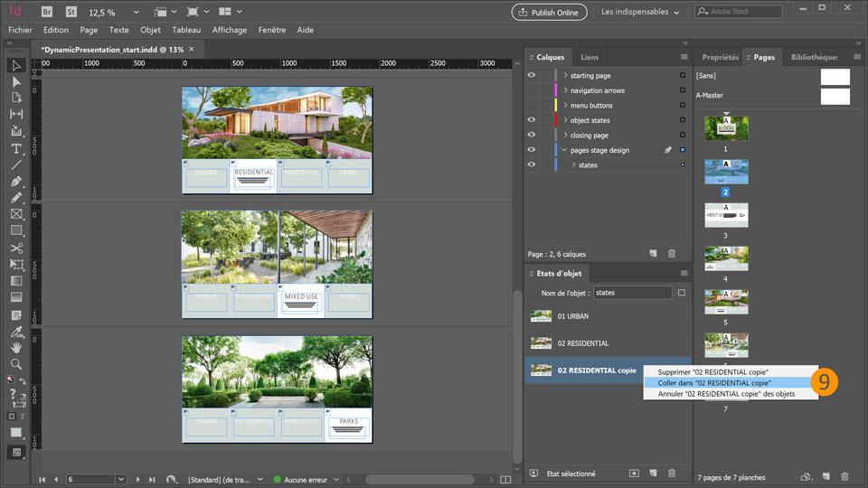The height and width of the screenshot is (488, 868).
Task: Select the Eyedropper tool
Action: pyautogui.click(x=16, y=332)
